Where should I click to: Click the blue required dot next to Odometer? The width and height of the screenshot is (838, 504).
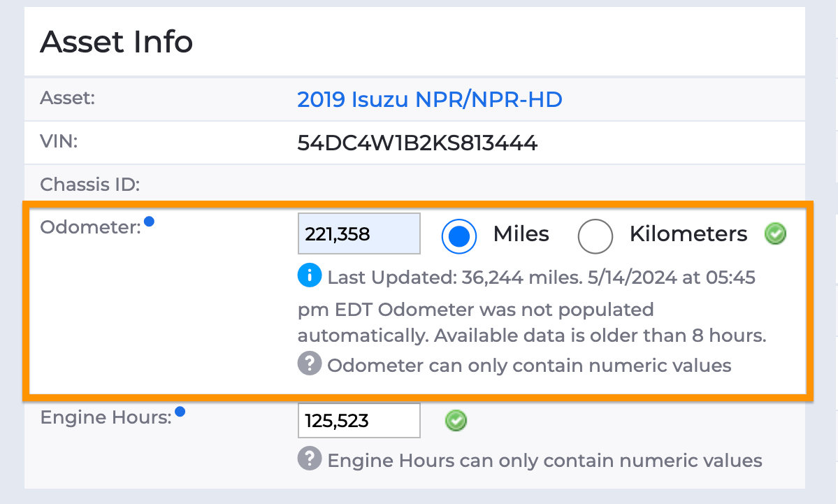click(x=149, y=222)
